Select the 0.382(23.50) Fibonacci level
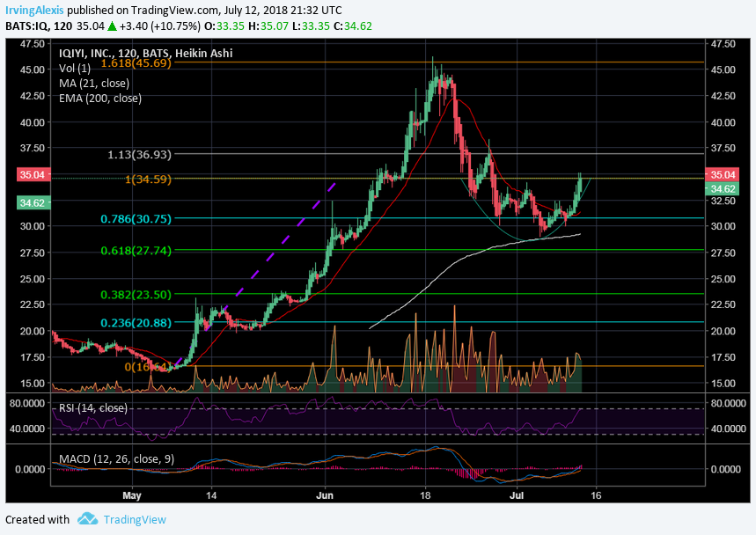This screenshot has width=756, height=535. coord(136,295)
